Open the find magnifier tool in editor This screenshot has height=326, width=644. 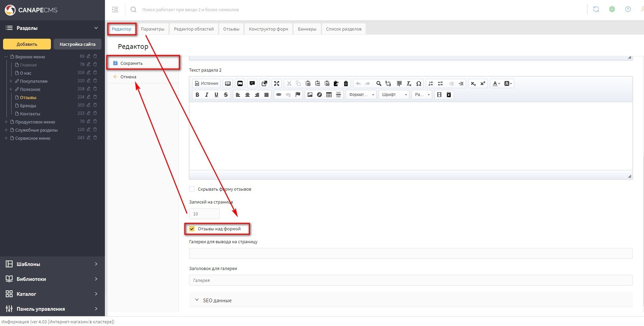(379, 84)
